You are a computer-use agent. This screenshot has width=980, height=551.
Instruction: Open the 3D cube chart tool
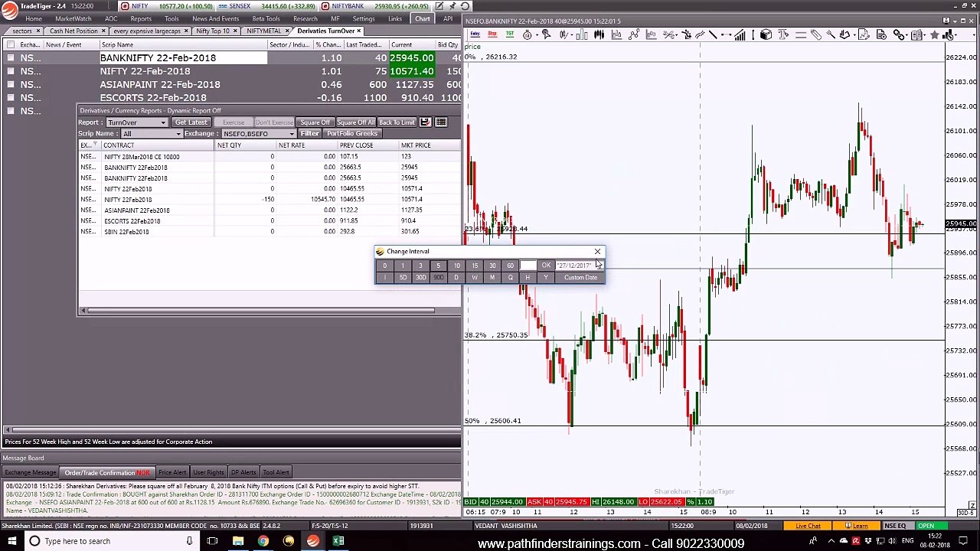pyautogui.click(x=765, y=34)
